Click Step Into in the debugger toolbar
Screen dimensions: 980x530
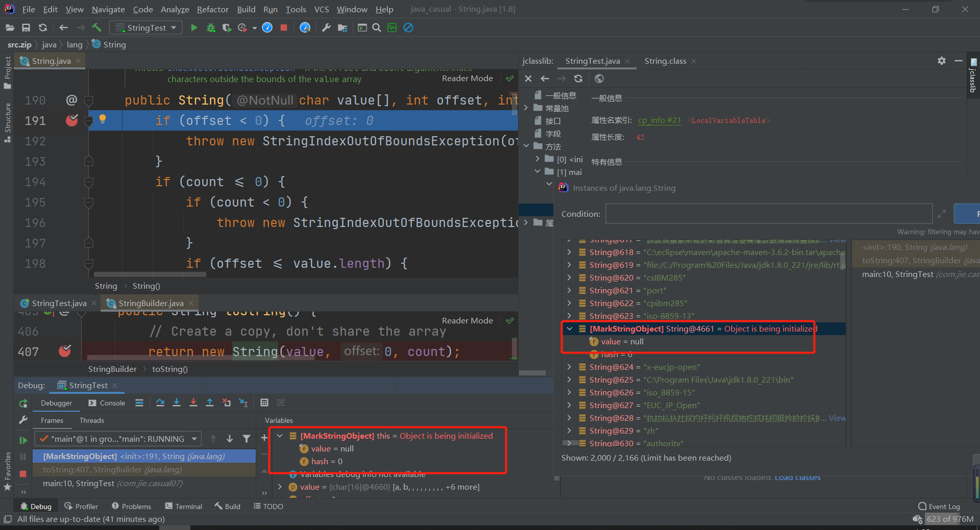[x=177, y=402]
